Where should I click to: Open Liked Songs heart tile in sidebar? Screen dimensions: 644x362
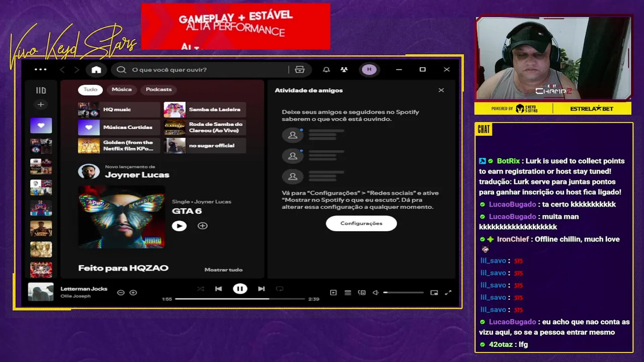tap(41, 126)
